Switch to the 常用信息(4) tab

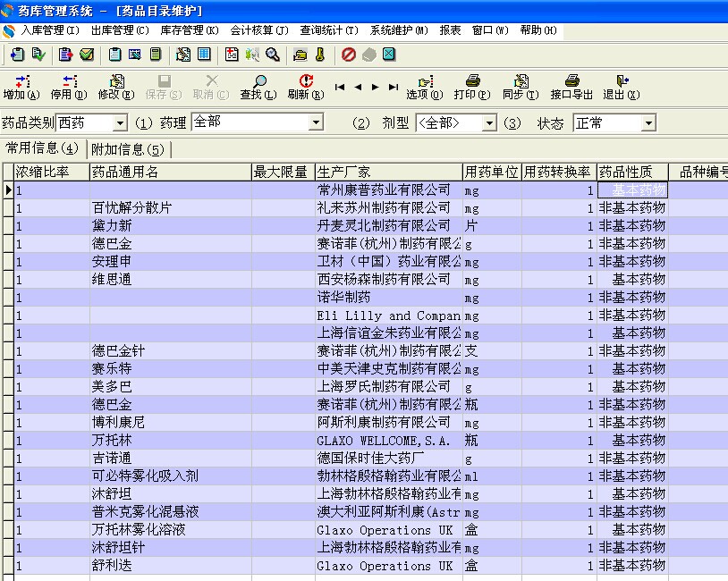point(43,148)
